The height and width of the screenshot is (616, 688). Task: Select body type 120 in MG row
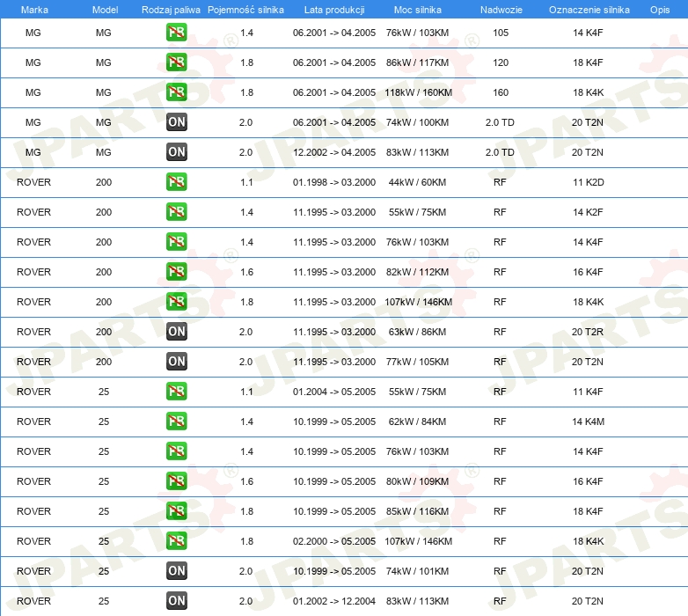tap(501, 62)
